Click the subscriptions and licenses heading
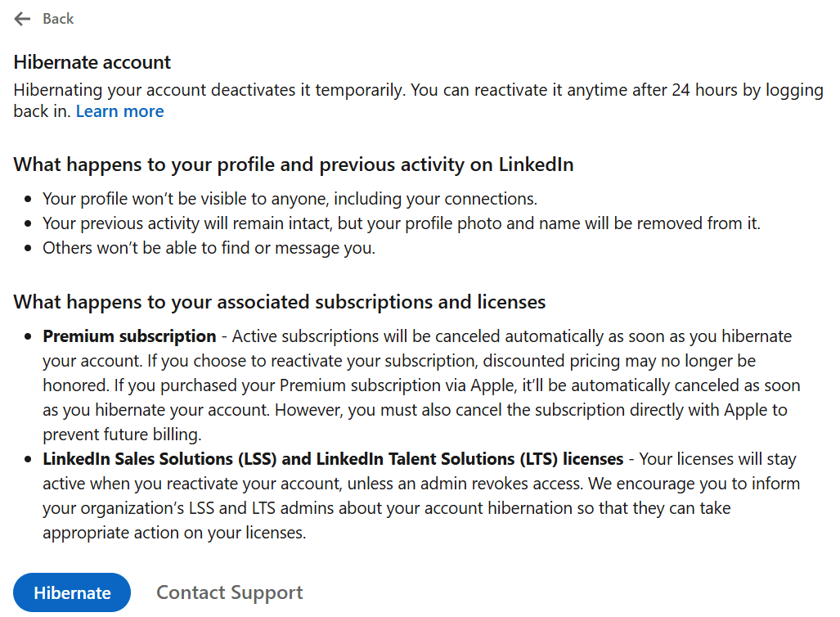 point(280,301)
